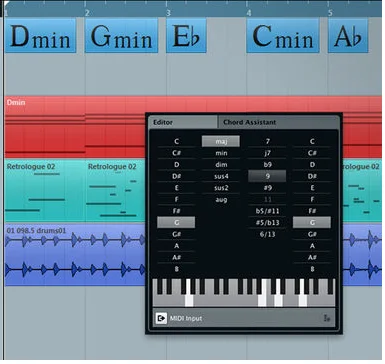Select B as the root note
Screen dimensions: 385x364
pyautogui.click(x=176, y=269)
